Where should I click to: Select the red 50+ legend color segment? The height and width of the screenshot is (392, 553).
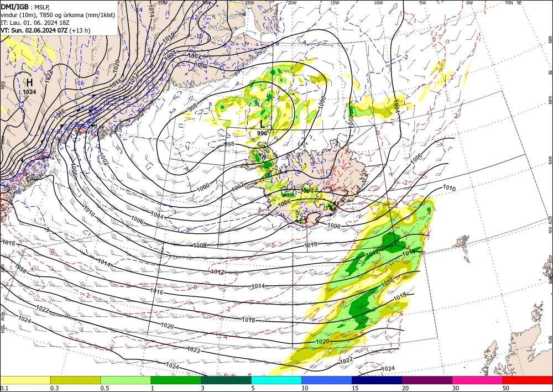[528, 380]
